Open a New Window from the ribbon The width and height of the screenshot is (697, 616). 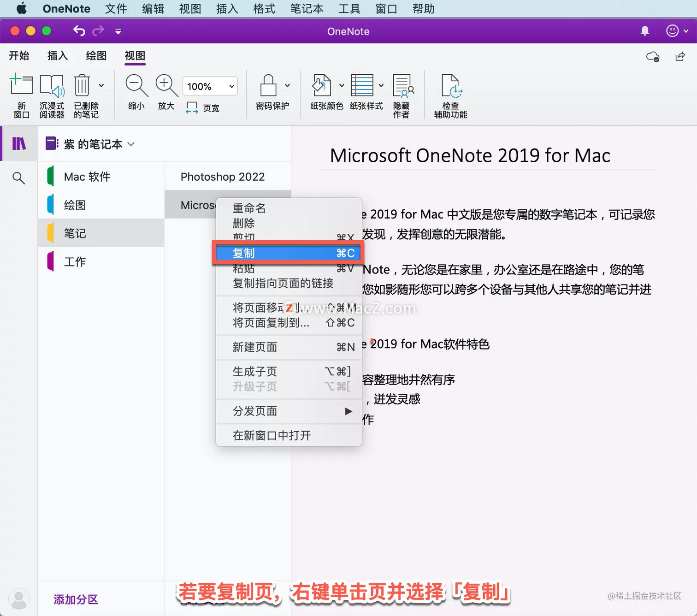click(x=21, y=95)
